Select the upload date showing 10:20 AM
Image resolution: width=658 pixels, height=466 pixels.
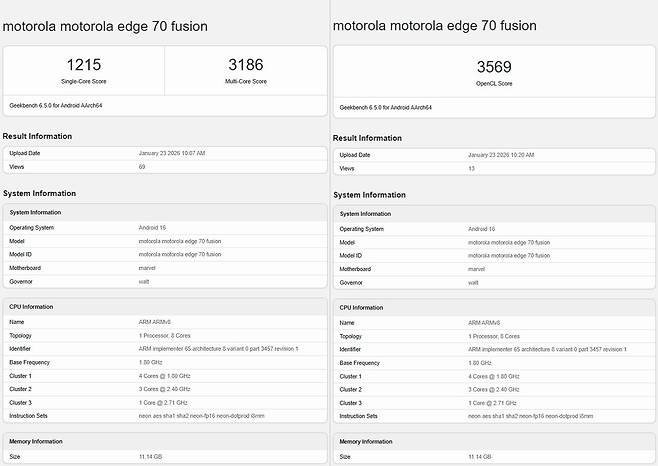(x=501, y=155)
